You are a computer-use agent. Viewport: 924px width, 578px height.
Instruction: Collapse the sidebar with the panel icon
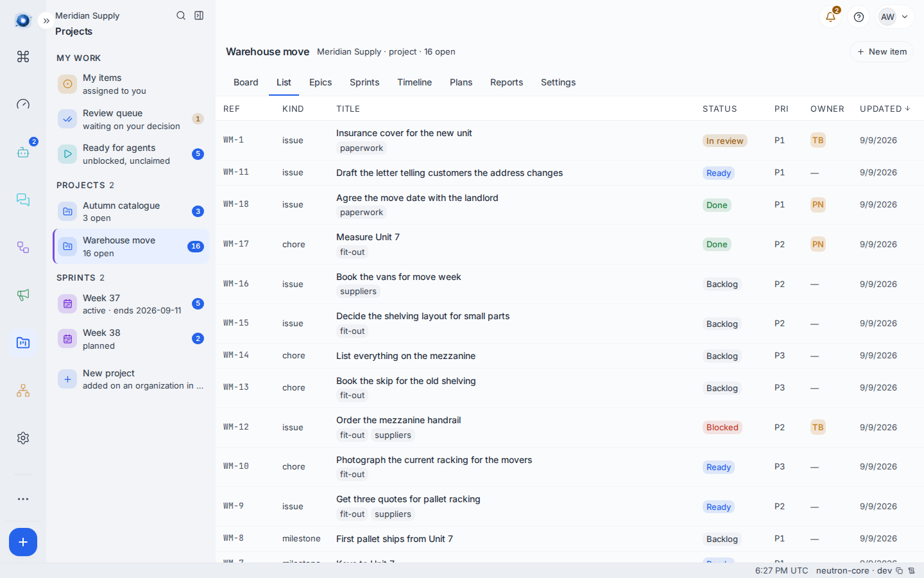pos(199,15)
